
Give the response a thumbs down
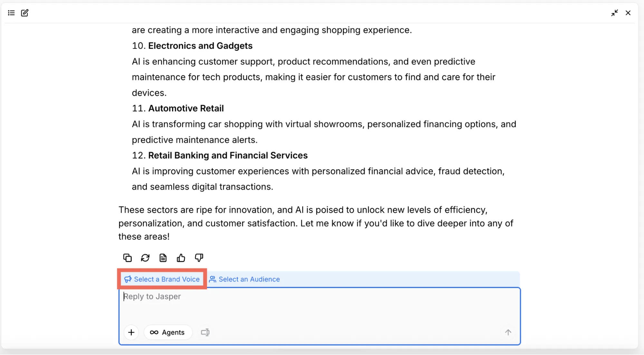pyautogui.click(x=199, y=258)
